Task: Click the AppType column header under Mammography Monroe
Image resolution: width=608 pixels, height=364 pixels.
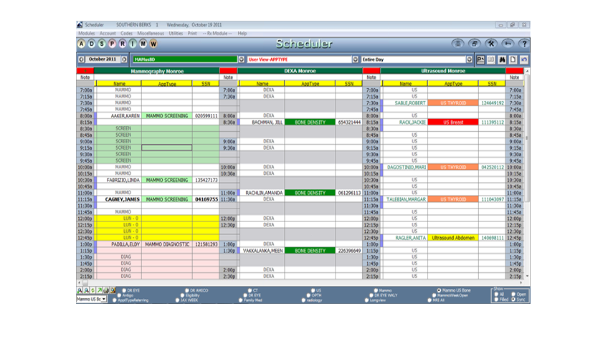Action: click(167, 83)
